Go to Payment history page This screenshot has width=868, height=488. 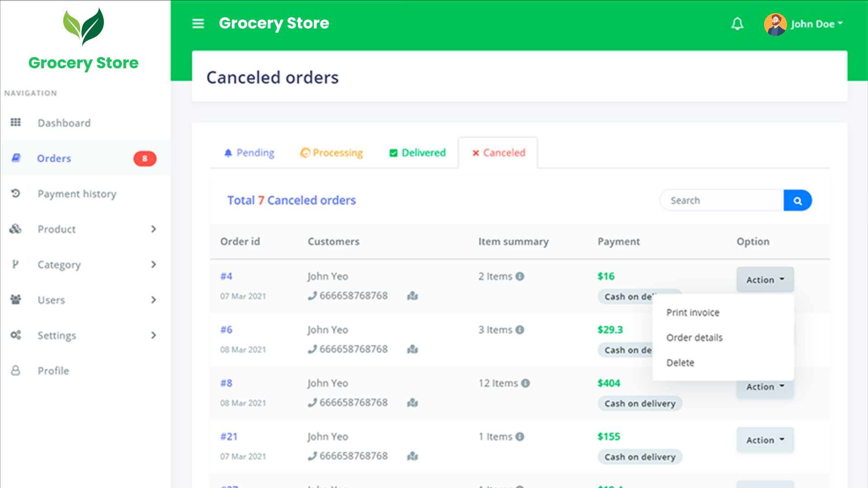pyautogui.click(x=77, y=194)
